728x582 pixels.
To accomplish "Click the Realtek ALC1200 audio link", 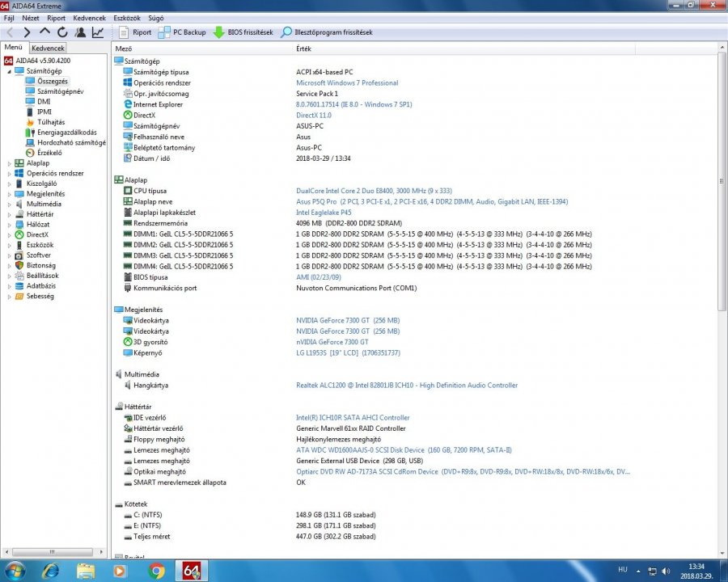I will click(407, 386).
